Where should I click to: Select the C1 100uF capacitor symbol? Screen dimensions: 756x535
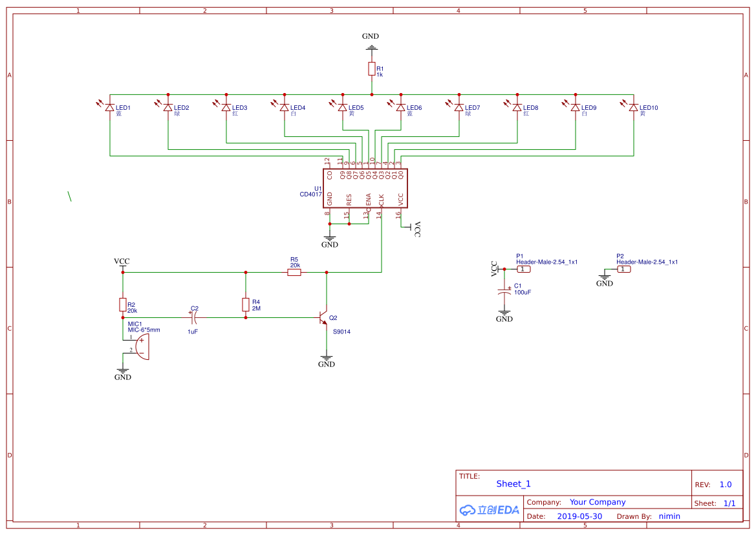pyautogui.click(x=504, y=292)
